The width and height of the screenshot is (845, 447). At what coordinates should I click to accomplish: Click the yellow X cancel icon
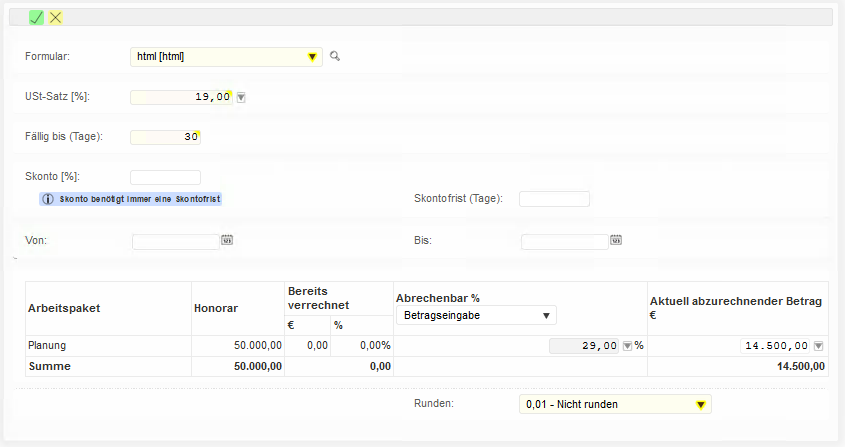(56, 17)
